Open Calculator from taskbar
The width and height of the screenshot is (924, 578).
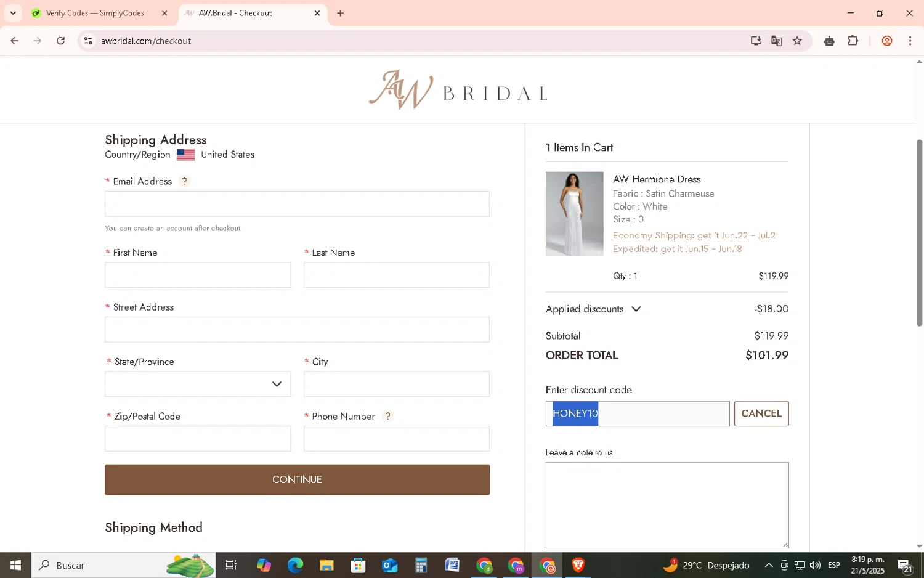pos(421,565)
